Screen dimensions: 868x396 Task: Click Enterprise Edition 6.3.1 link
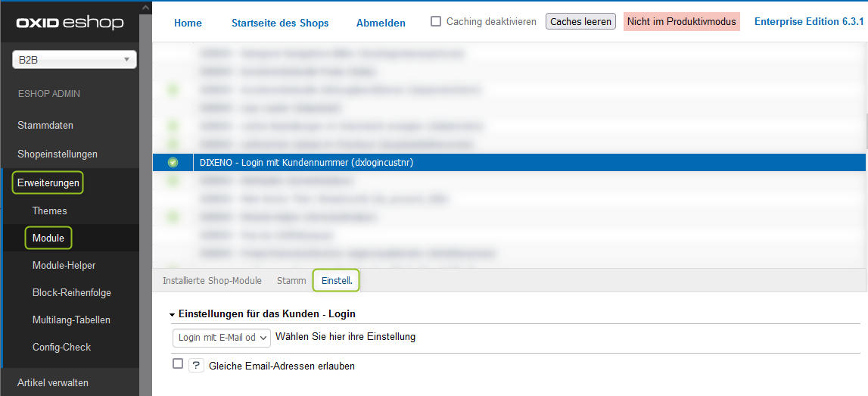coord(809,22)
